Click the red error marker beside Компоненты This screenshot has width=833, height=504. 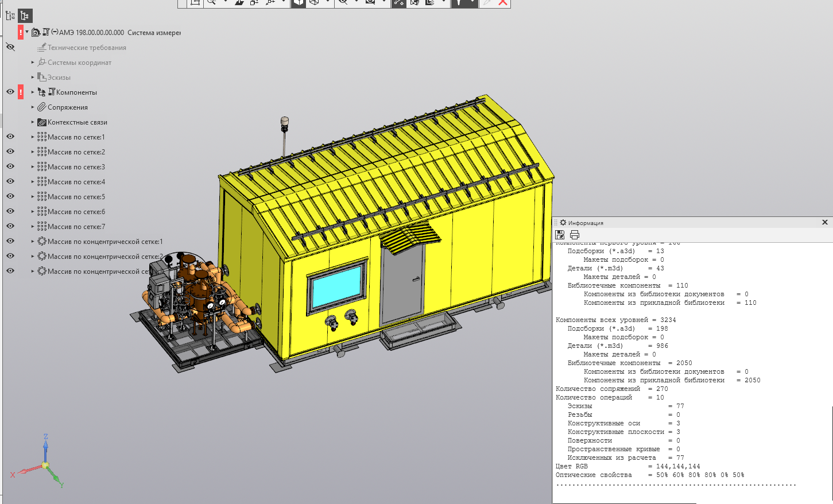point(21,92)
